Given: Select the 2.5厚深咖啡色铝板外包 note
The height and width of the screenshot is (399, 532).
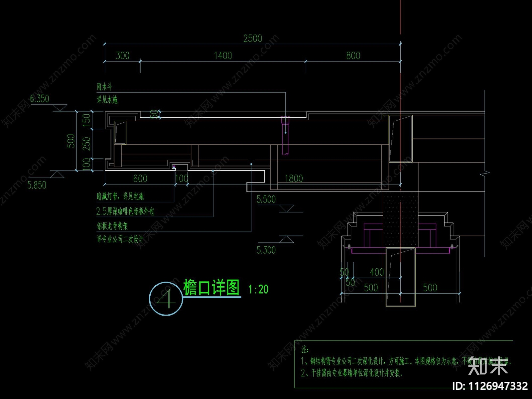Looking at the screenshot, I should [125, 211].
